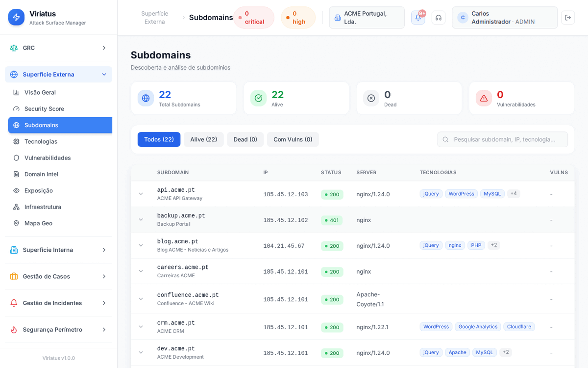
Task: Click the logout icon in header
Action: [x=568, y=18]
